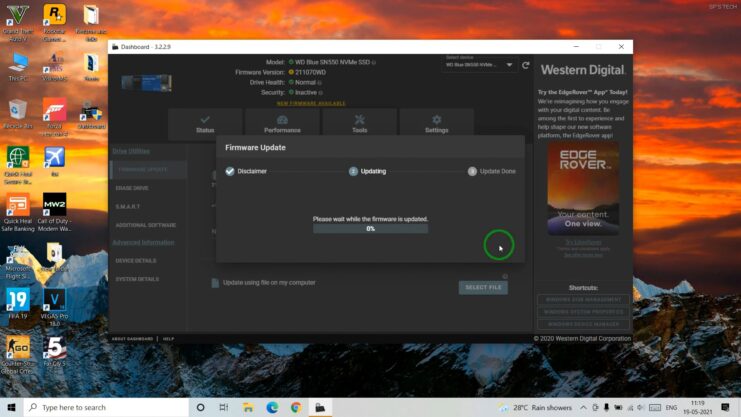741x417 pixels.
Task: Select the Forza Horizon desktop icon
Action: [54, 117]
